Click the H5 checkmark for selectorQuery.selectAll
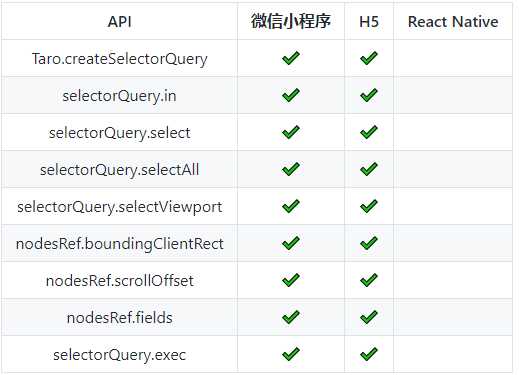519x375 pixels. [x=369, y=169]
